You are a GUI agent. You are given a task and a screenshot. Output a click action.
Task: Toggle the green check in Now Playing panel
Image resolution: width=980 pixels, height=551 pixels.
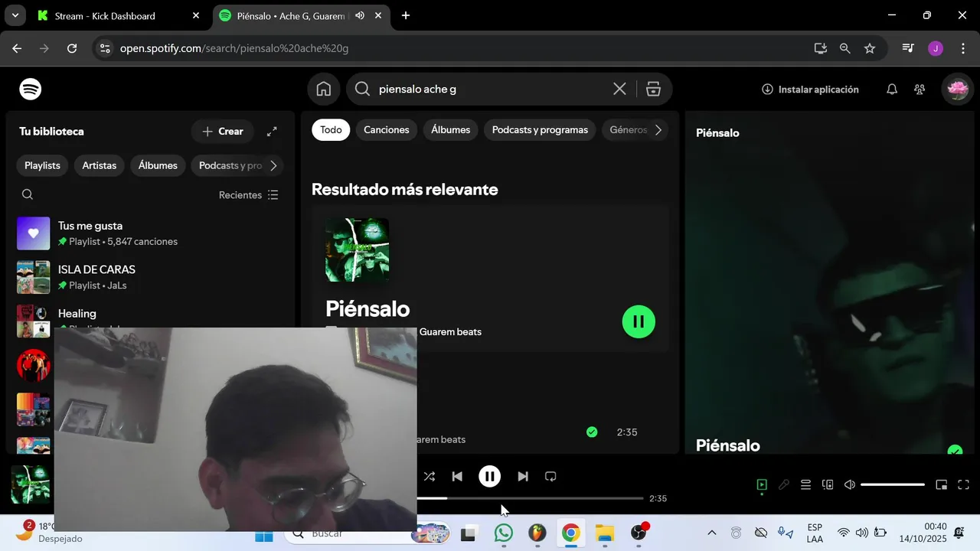click(x=955, y=450)
